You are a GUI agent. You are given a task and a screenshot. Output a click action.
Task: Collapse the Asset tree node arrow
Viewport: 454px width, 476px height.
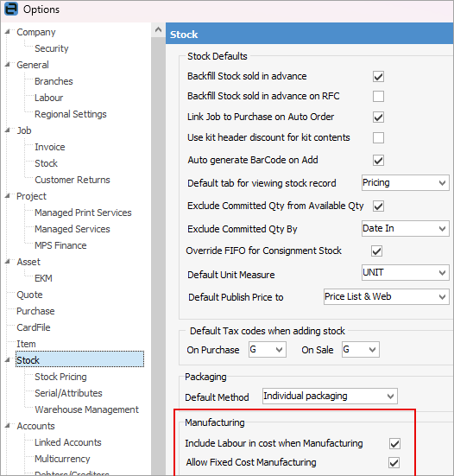[8, 262]
